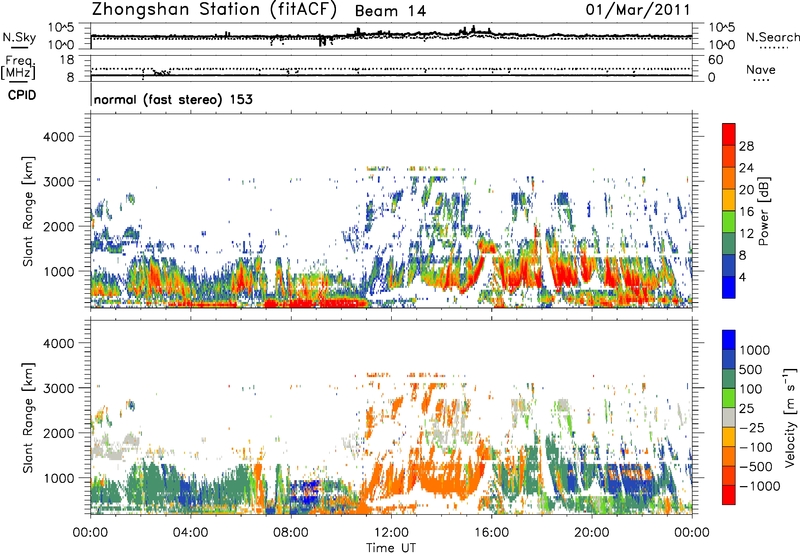Click the 'Time UT' axis label
Screen dimensions: 800x554
[x=391, y=548]
